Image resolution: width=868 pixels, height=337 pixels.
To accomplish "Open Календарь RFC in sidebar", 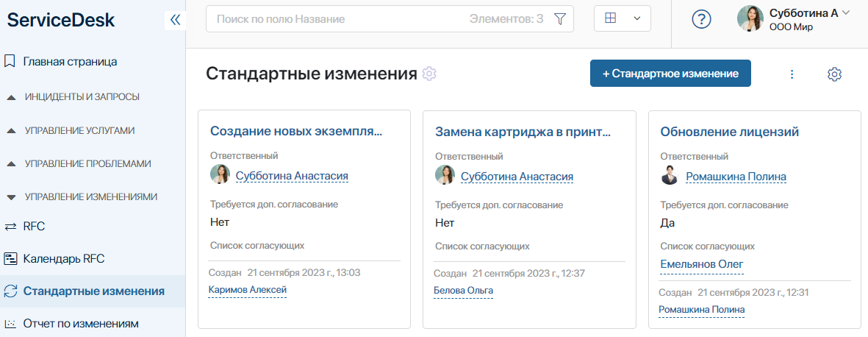I will coord(64,258).
